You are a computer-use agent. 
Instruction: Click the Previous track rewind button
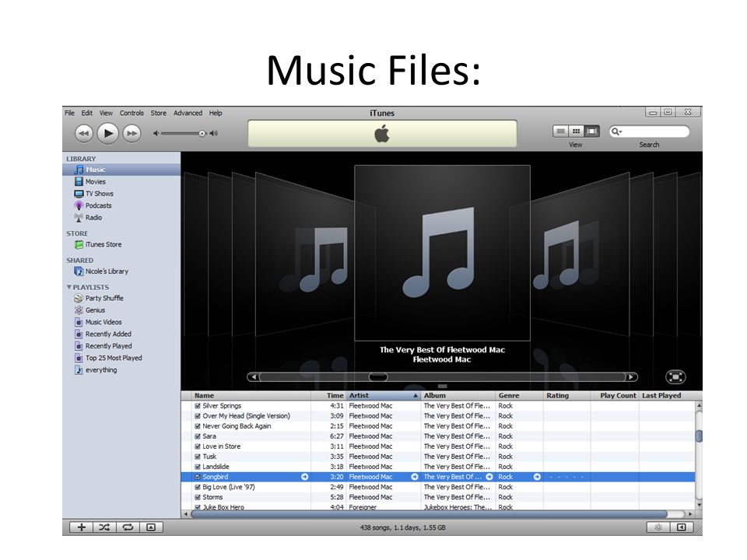pos(84,133)
